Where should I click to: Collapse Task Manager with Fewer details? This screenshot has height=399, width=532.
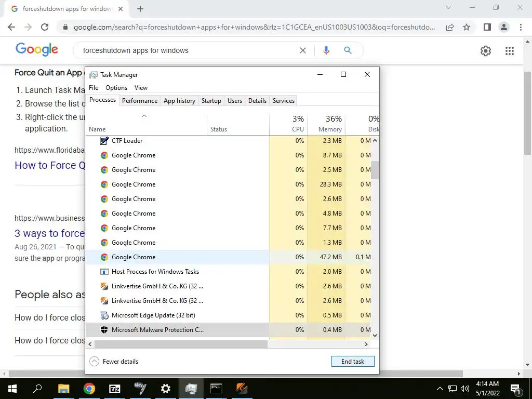[114, 362]
